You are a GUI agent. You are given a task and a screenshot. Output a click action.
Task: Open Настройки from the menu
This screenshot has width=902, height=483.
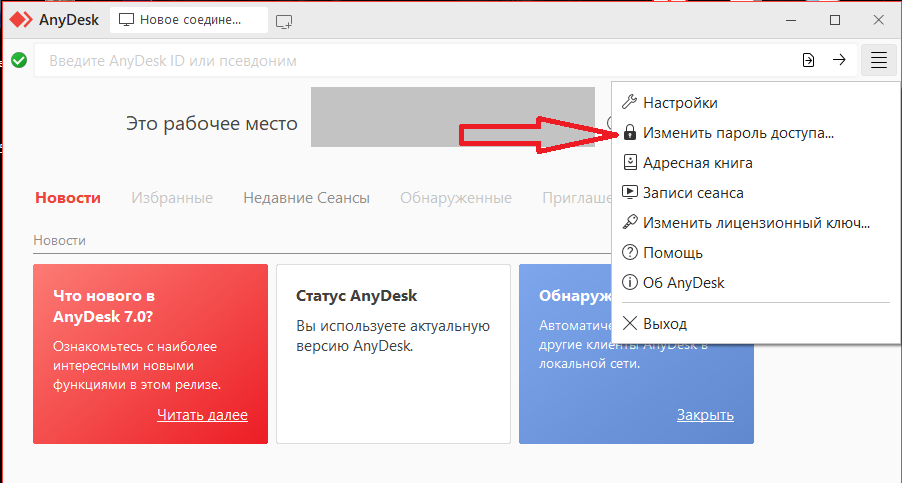[x=679, y=102]
